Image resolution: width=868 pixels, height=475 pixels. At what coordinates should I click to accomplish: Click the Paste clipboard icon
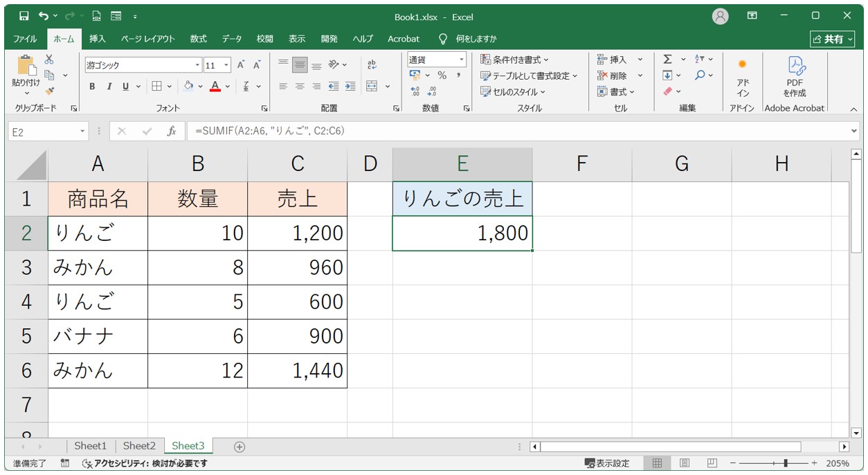pos(26,66)
